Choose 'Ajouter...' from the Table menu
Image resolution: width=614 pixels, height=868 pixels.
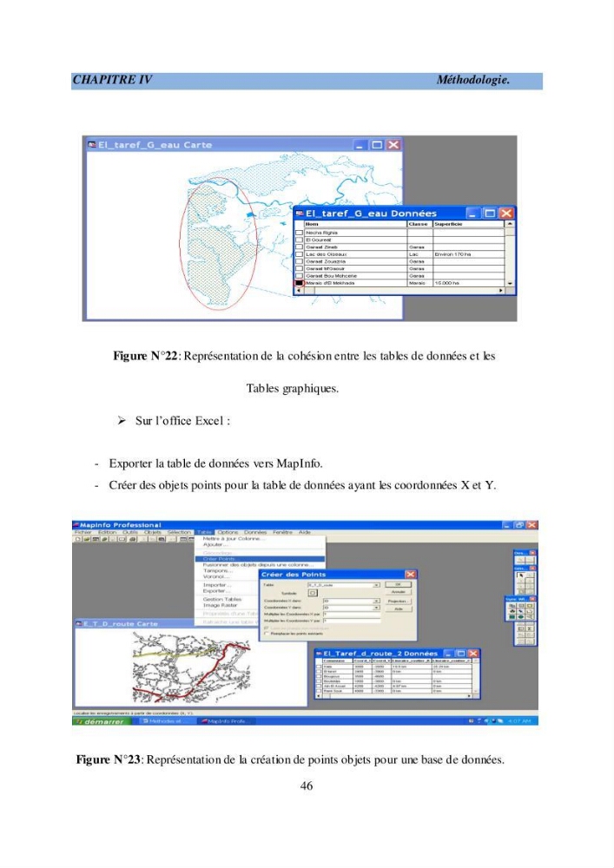coord(261,545)
